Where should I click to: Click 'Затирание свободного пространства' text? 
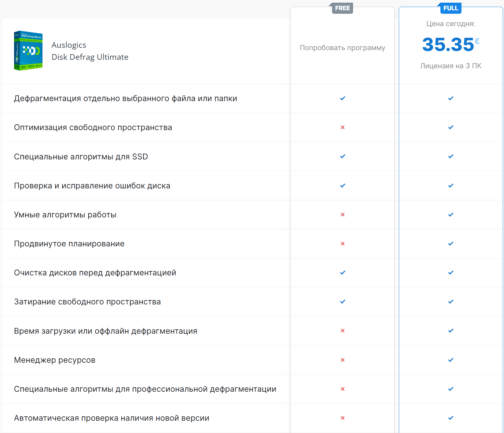click(x=87, y=302)
